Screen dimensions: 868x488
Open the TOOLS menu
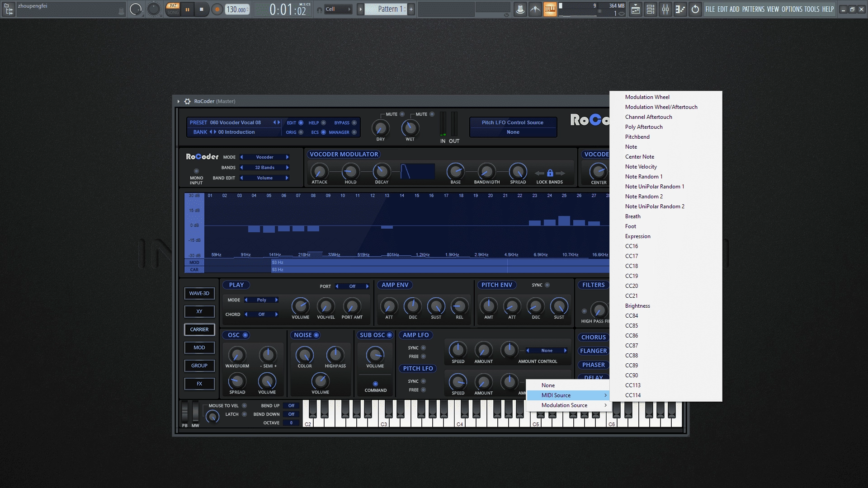click(812, 9)
